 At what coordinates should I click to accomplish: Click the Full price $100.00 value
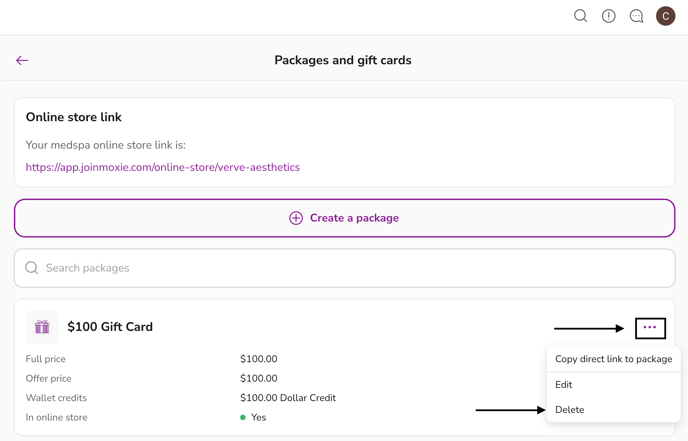pyautogui.click(x=259, y=359)
